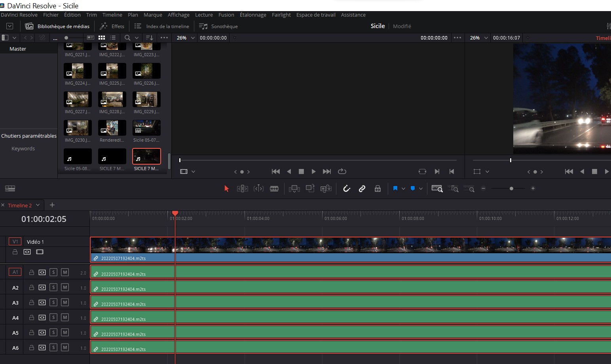The height and width of the screenshot is (364, 611).
Task: Toggle timeline snapping magnet icon
Action: (347, 189)
